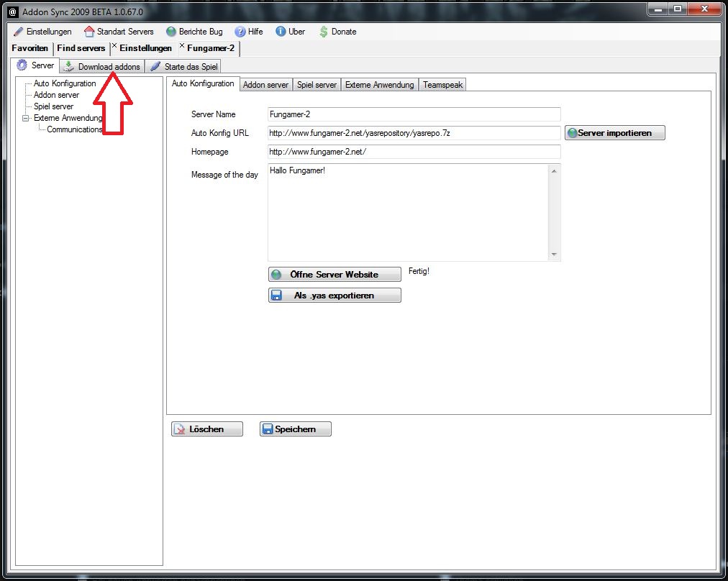Click the message box scroll down arrow
The image size is (728, 581).
tap(554, 255)
